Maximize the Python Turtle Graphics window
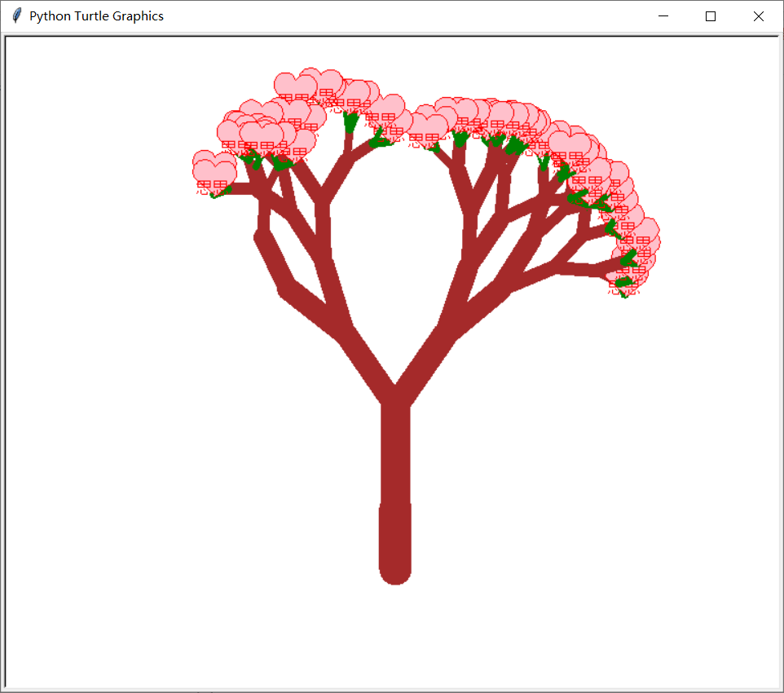The image size is (784, 693). 710,16
